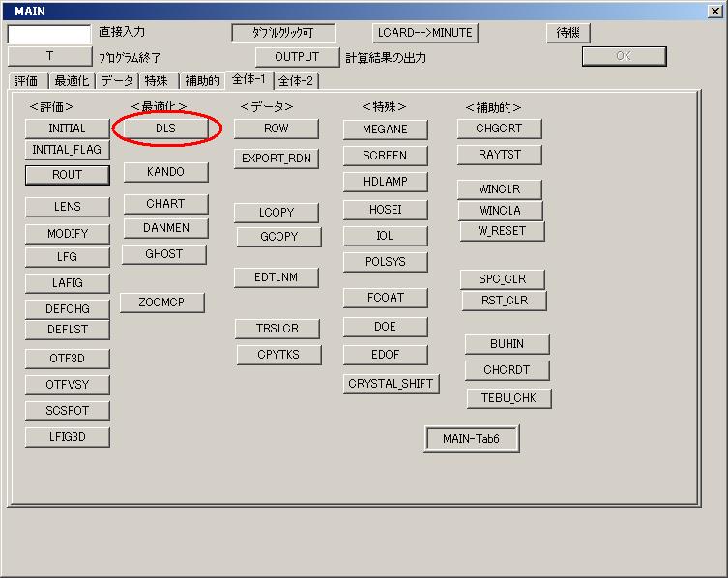
Task: Launch the DLS optimization button
Action: pos(165,129)
